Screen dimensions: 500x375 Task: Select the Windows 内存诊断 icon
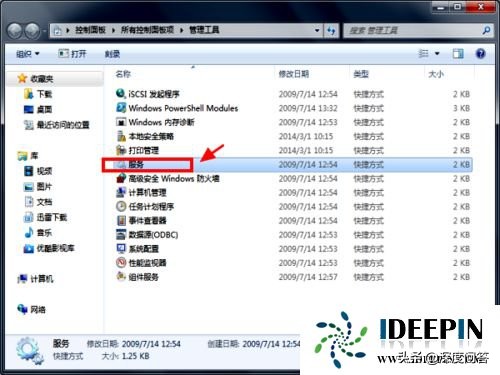click(x=120, y=122)
